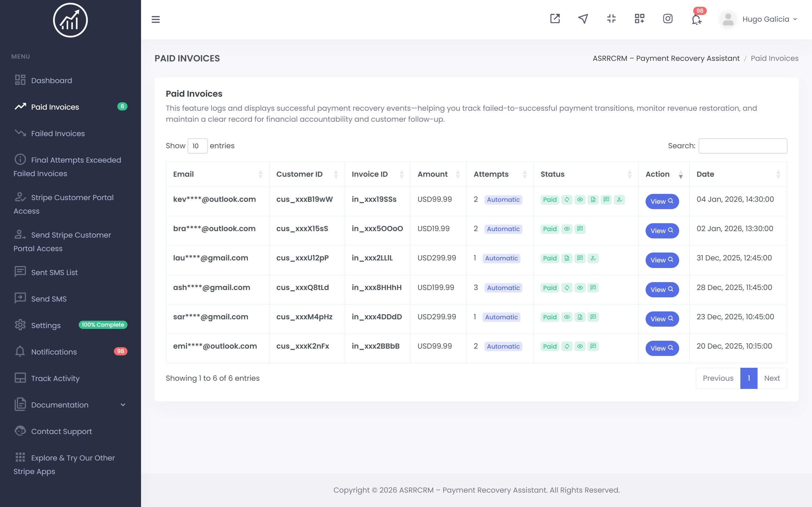
Task: Click the eye icon in sar**** row
Action: point(567,317)
